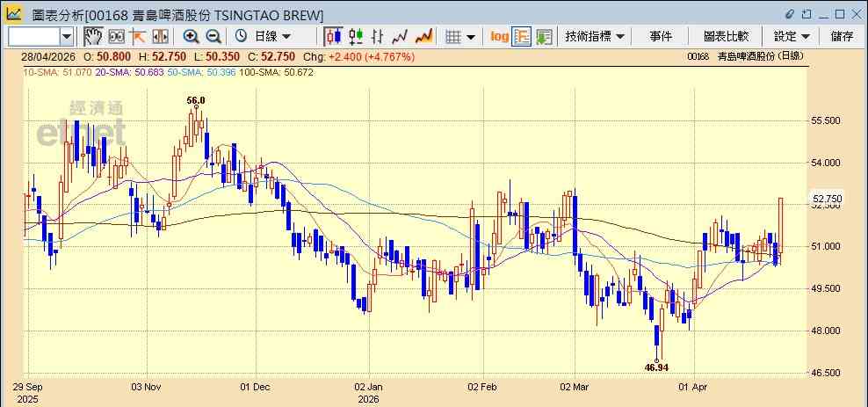The width and height of the screenshot is (868, 407).
Task: Click the horizontal expand/compress chart icon
Action: pyautogui.click(x=160, y=37)
